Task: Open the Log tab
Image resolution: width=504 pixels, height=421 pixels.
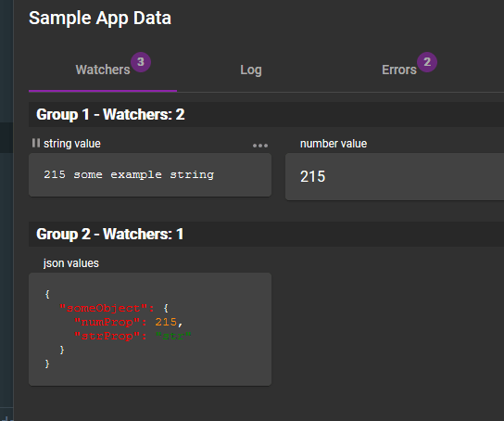Action: [251, 70]
